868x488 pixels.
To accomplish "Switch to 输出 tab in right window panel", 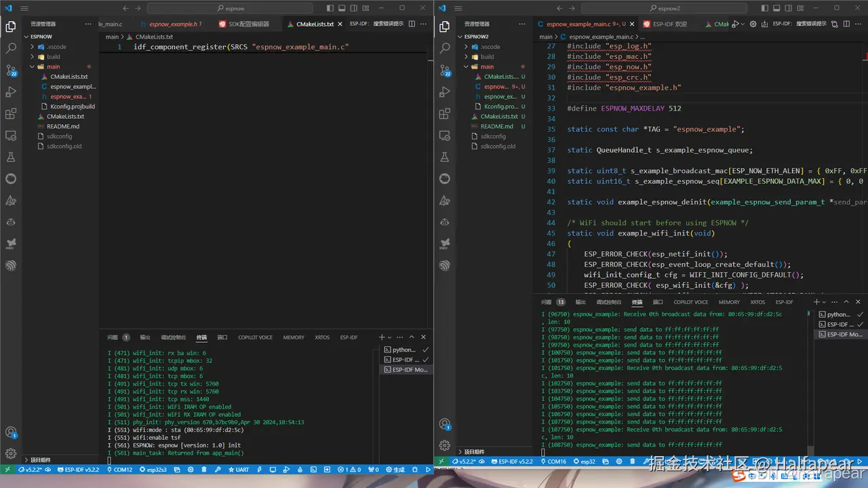I will point(580,302).
